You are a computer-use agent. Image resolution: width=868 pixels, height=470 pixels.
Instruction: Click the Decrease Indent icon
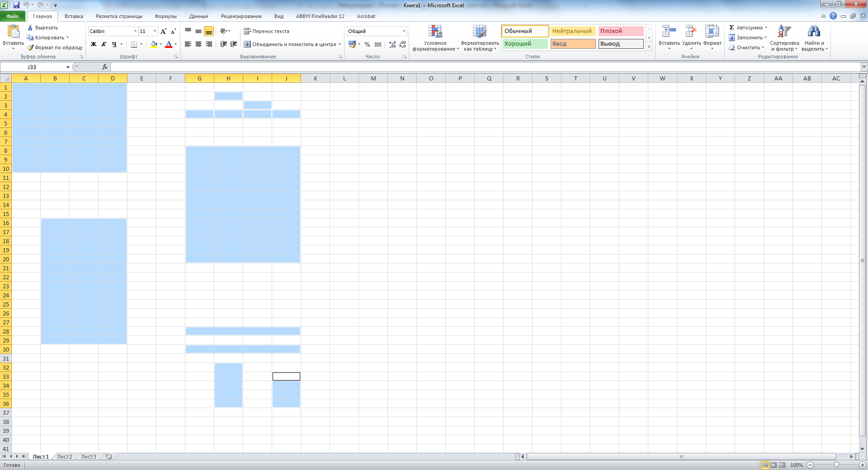coord(223,44)
